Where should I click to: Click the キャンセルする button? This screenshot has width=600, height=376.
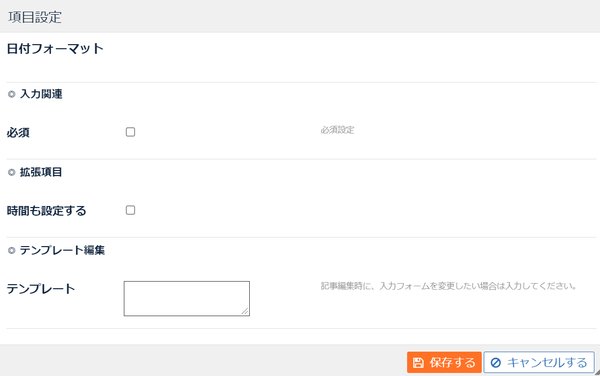point(539,362)
